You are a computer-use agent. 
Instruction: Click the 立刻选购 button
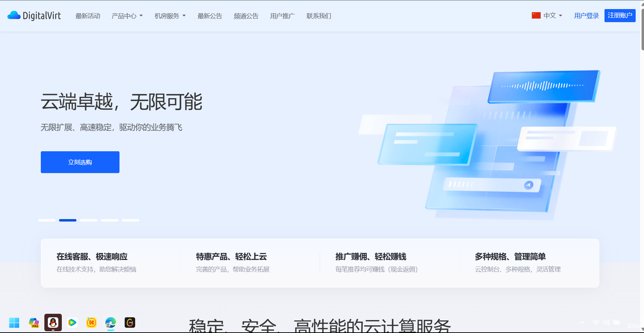[x=80, y=162]
